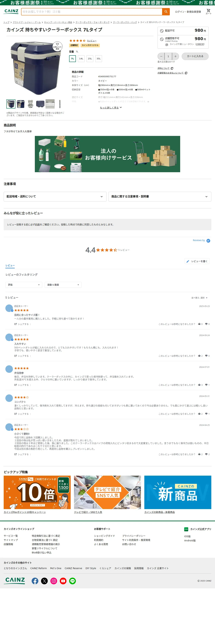Go to トップ breadcrumb

coord(7,22)
